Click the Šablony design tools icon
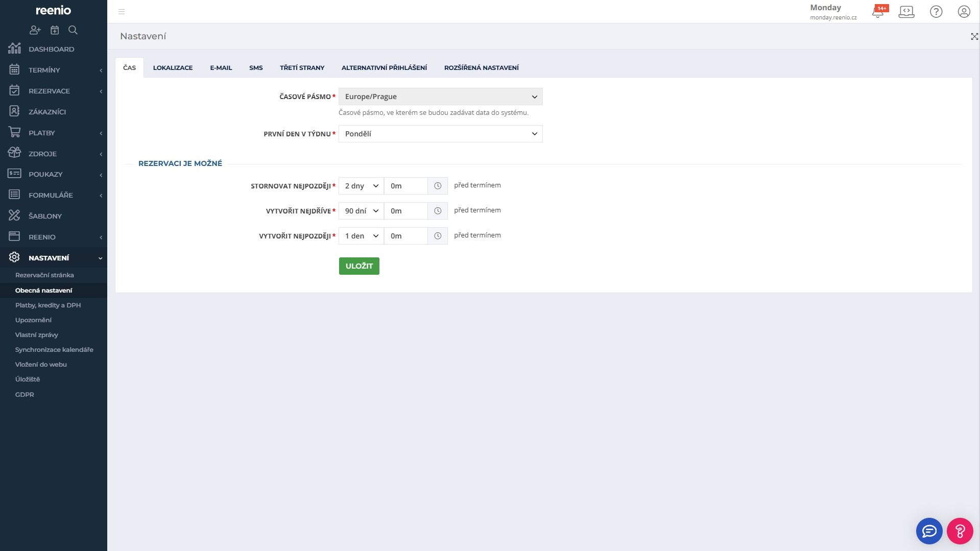The width and height of the screenshot is (980, 551). [x=14, y=215]
